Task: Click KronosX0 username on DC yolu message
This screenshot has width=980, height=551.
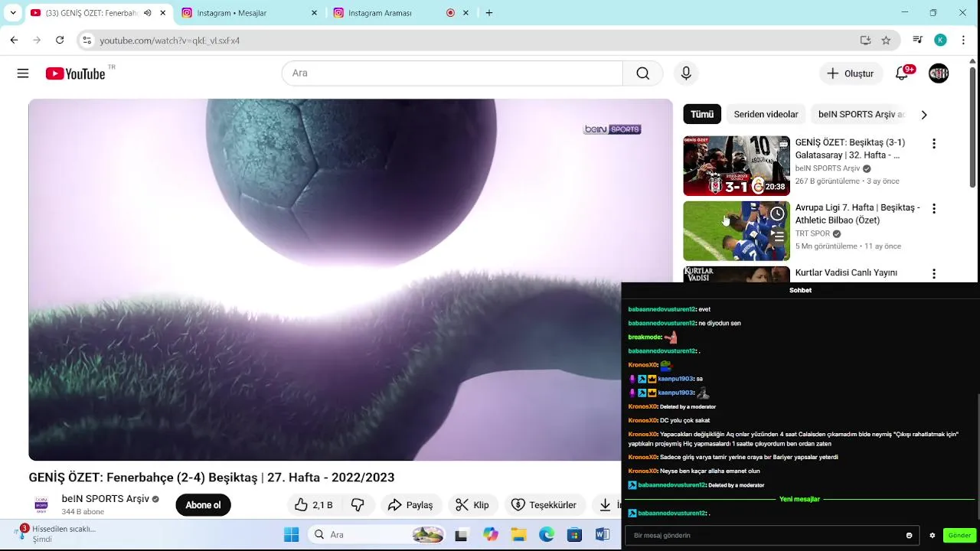Action: pos(642,420)
